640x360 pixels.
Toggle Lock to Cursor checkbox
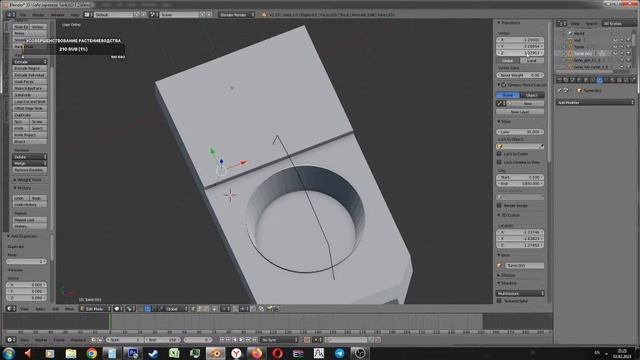499,154
